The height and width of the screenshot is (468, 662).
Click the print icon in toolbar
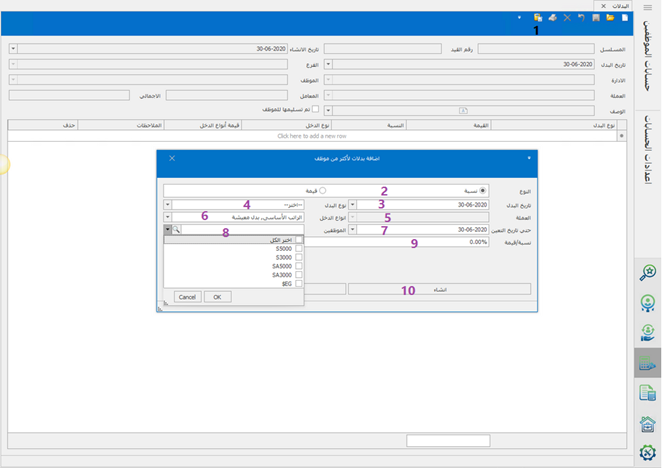point(553,18)
